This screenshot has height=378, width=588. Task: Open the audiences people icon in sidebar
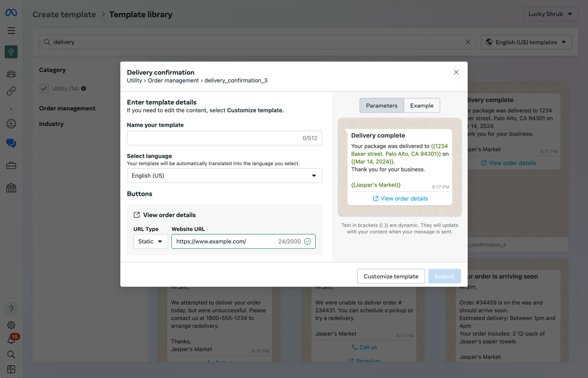[11, 74]
